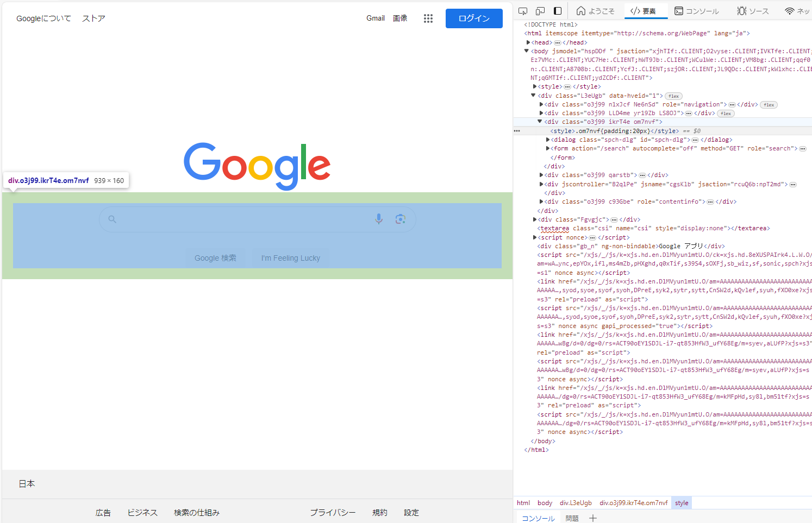Viewport: 812px width, 523px height.
Task: Click the magnifier icon inside the search box
Action: tap(112, 219)
